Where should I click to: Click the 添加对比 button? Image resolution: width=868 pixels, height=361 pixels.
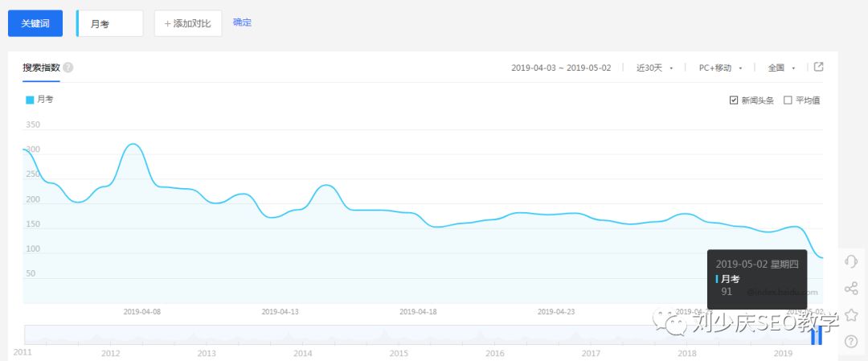coord(187,23)
